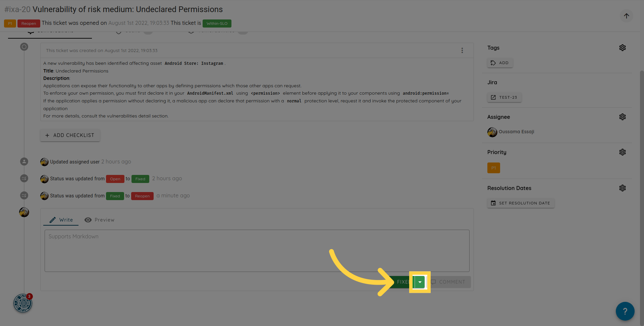Open the Assignee settings gear

pos(622,117)
